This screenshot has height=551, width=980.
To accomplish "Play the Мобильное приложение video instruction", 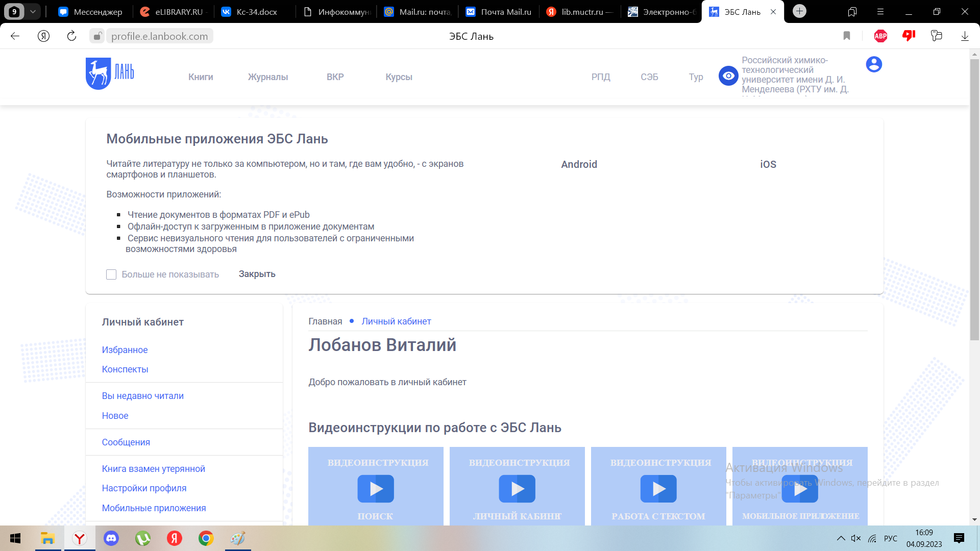I will coord(800,488).
